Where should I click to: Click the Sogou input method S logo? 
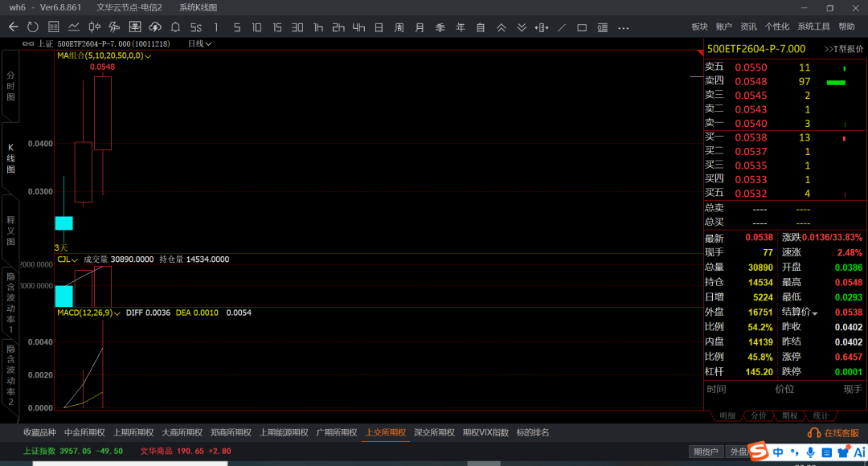click(x=759, y=451)
